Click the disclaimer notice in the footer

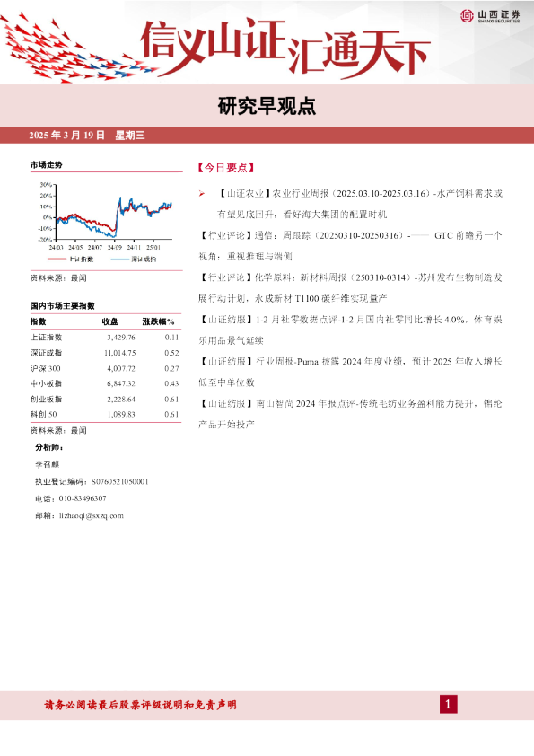point(140,705)
